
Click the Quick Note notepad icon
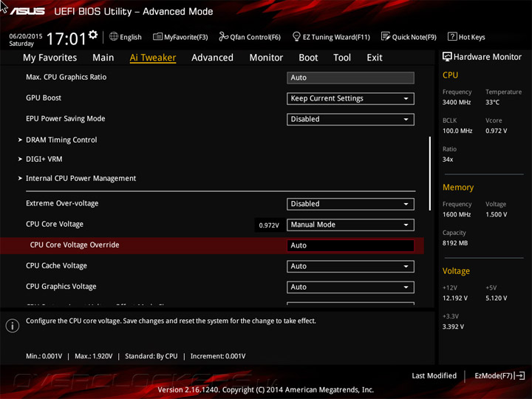pyautogui.click(x=386, y=36)
